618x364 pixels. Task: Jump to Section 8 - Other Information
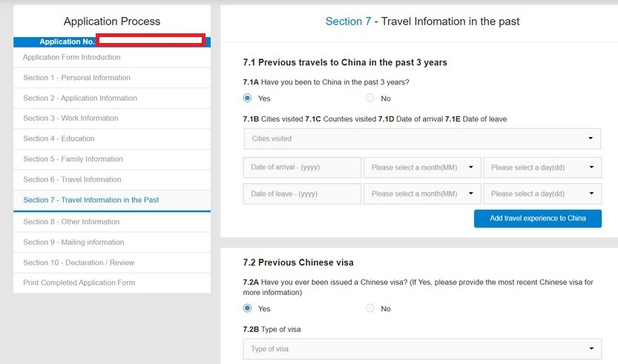tap(71, 222)
